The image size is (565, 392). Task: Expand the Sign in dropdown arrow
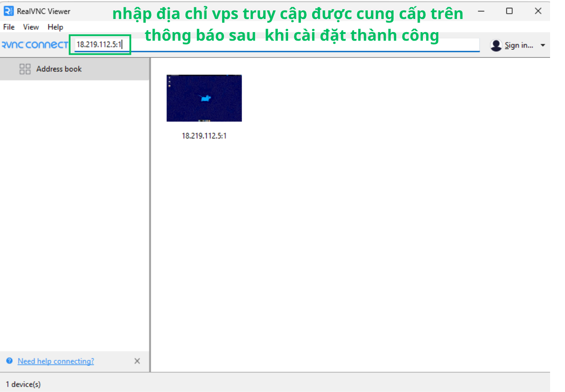pyautogui.click(x=543, y=45)
